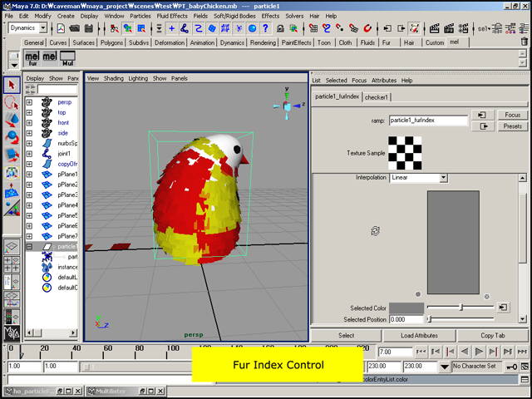The image size is (532, 399).
Task: Open the Interpolation Linear dropdown
Action: point(443,178)
